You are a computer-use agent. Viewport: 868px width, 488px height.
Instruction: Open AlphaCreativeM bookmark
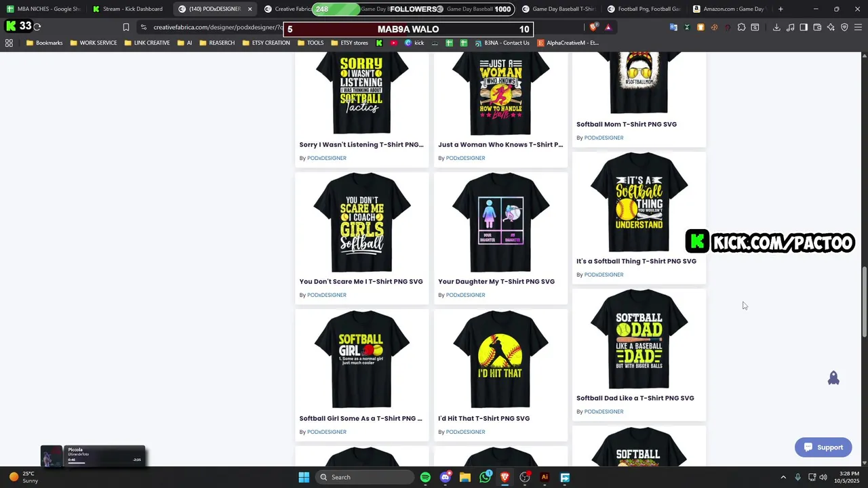[x=568, y=43]
